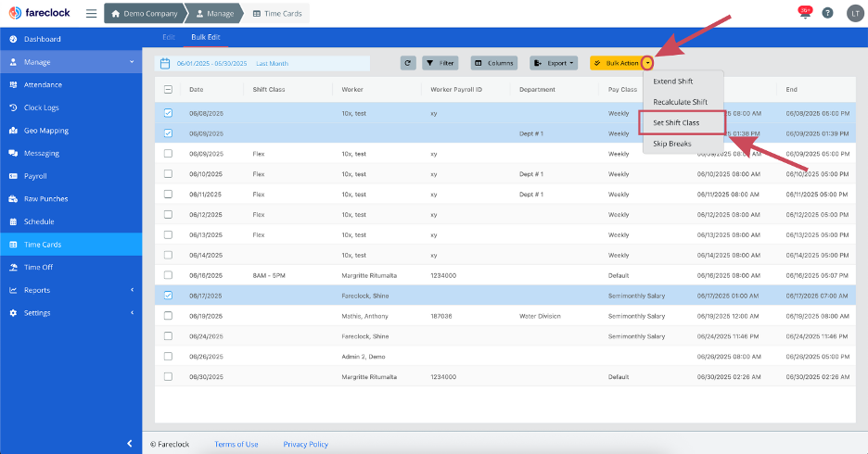Sort by the Date column header
Viewport: 868px width, 454px height.
click(197, 90)
